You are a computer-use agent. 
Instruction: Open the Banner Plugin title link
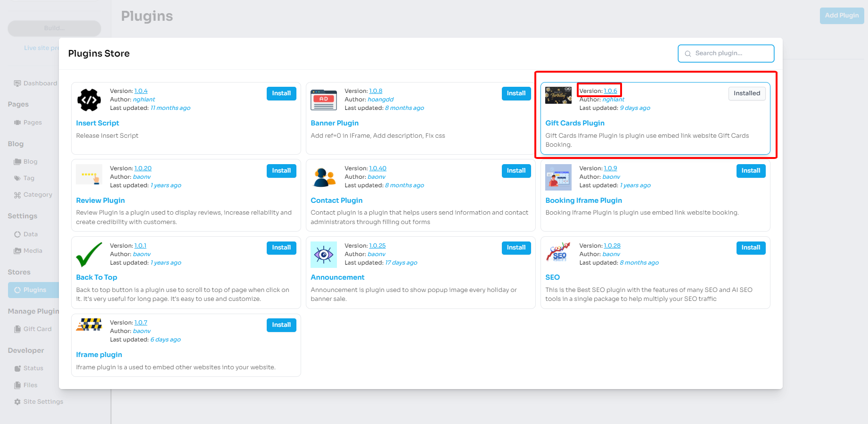point(335,123)
